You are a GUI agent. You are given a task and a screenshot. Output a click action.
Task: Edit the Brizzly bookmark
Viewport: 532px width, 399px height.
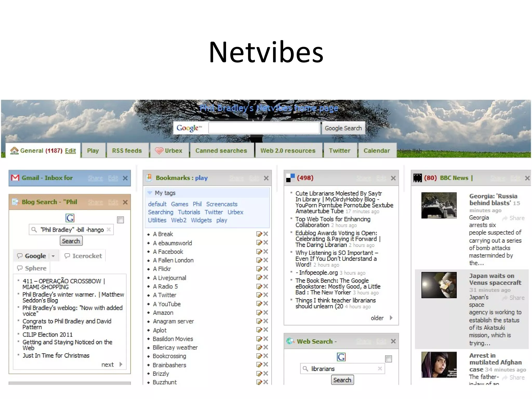pos(259,374)
